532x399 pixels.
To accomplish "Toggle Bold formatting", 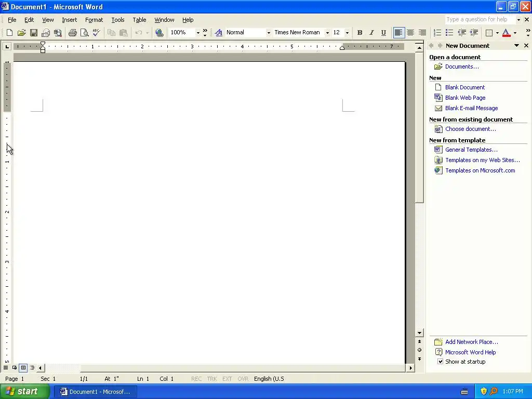I will point(360,33).
